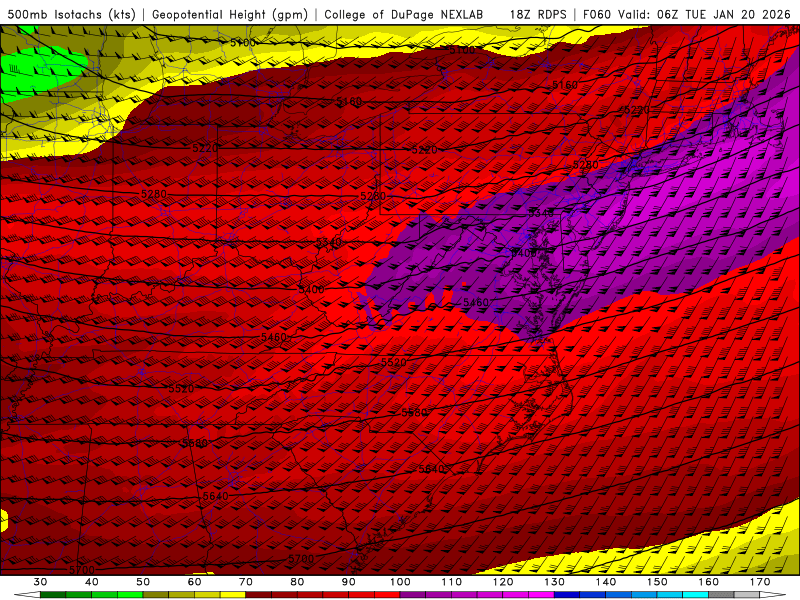Click the '30' color bar label

(x=40, y=582)
